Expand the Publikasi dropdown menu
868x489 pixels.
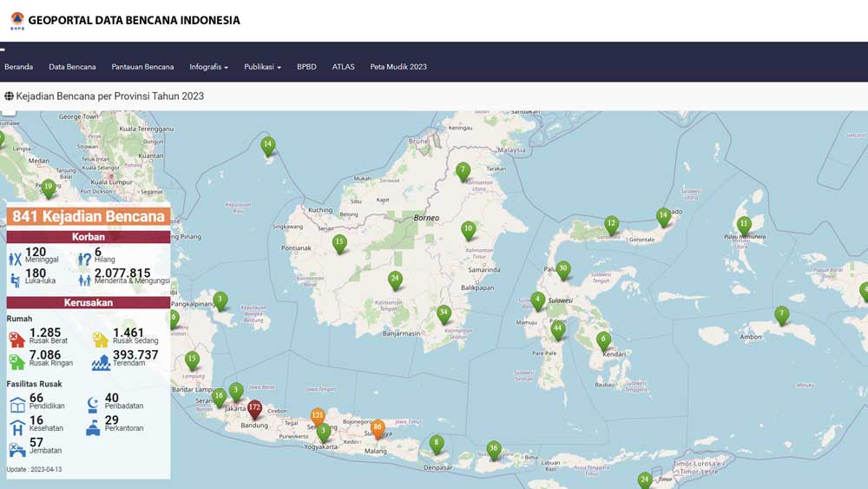pyautogui.click(x=262, y=67)
